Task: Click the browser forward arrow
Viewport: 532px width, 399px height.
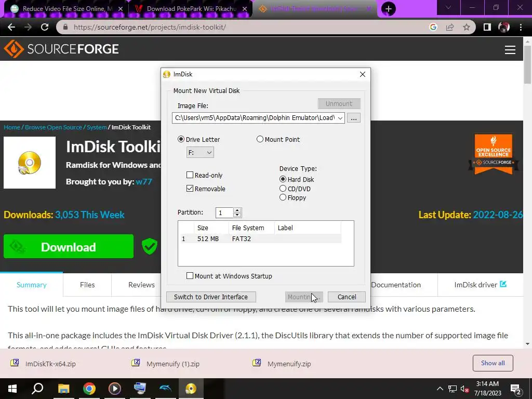Action: pos(28,27)
